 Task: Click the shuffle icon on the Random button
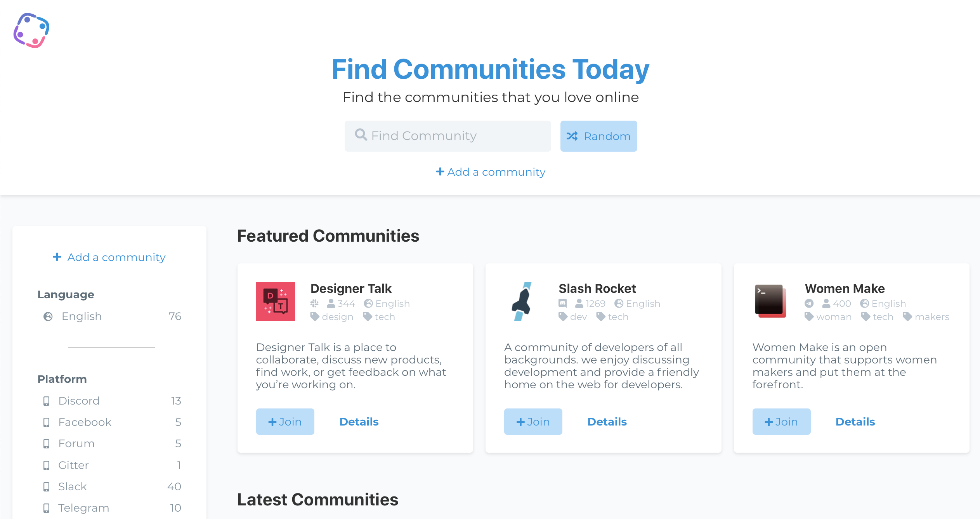coord(572,136)
